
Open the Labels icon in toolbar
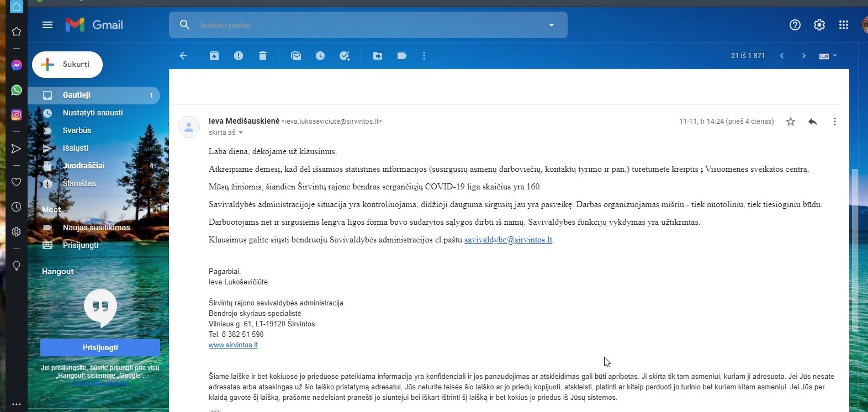402,56
